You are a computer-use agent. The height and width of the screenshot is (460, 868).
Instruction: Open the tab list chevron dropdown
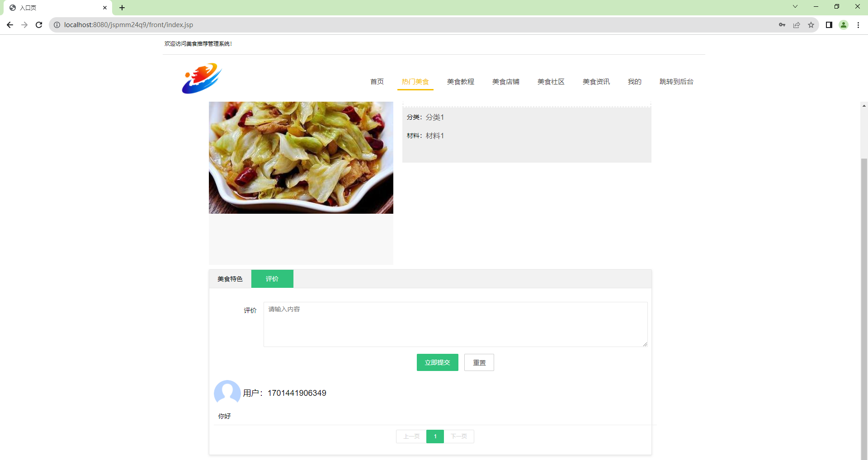(x=795, y=6)
